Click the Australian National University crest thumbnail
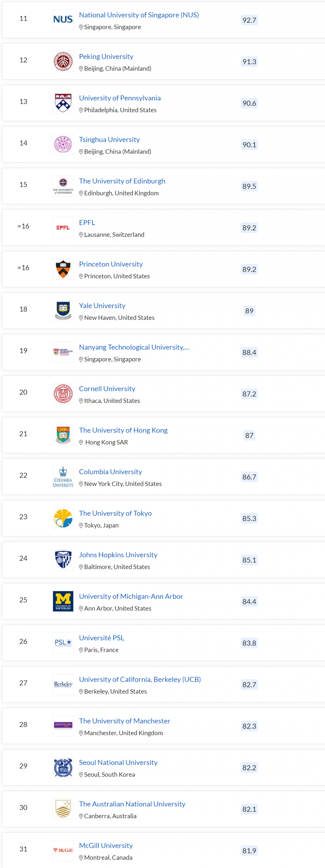Image resolution: width=325 pixels, height=868 pixels. [63, 809]
